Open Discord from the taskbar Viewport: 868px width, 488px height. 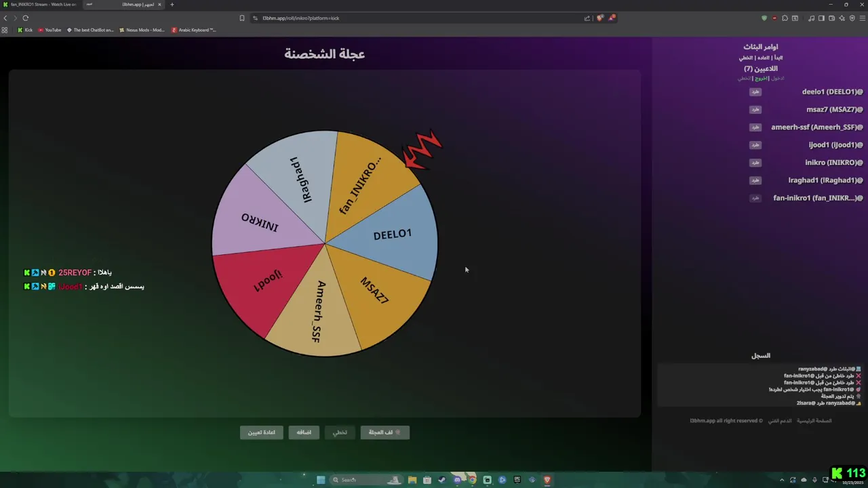tap(457, 480)
